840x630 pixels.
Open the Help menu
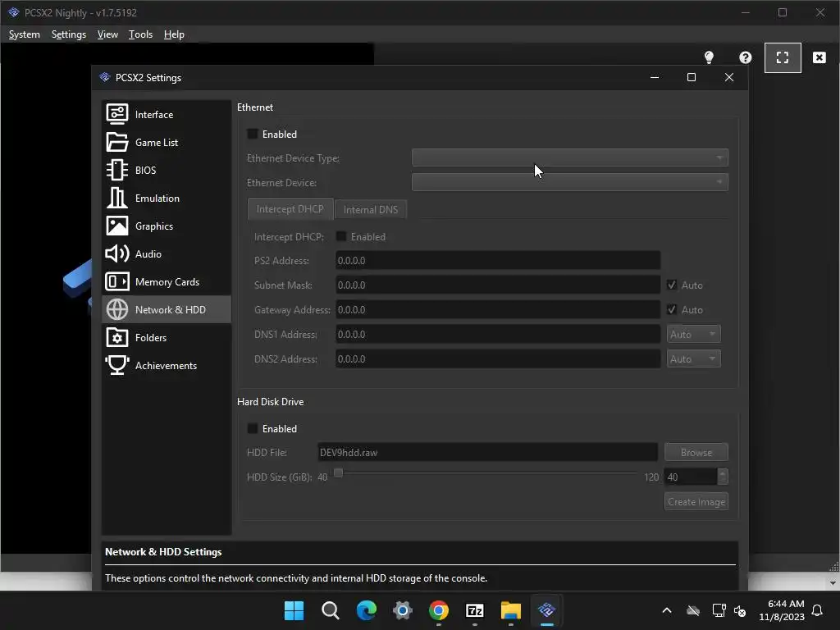[174, 34]
